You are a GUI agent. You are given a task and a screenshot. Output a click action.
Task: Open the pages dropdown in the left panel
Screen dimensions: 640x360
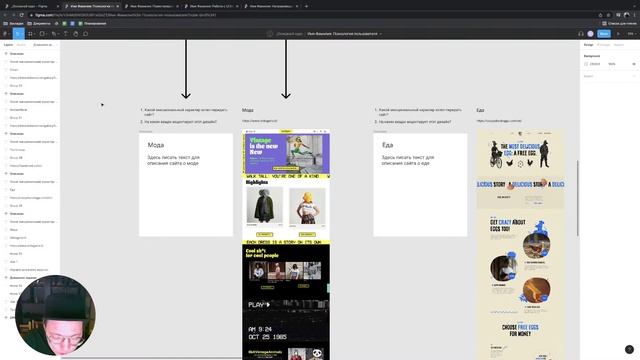45,44
